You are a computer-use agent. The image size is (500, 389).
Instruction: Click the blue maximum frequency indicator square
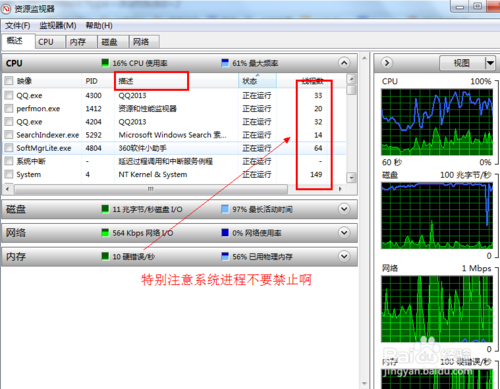[225, 63]
